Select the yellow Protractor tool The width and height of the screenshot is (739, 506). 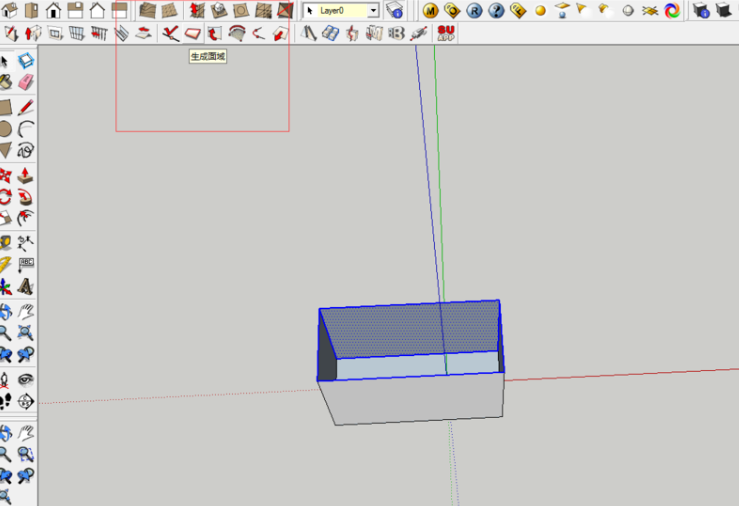pos(5,264)
